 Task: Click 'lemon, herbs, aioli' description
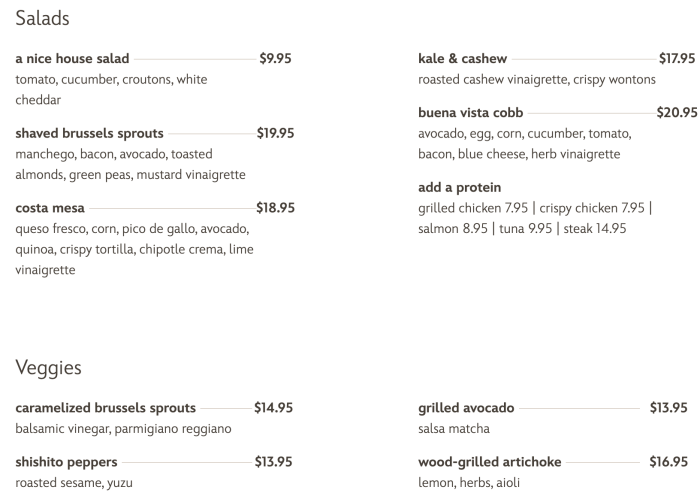[469, 483]
